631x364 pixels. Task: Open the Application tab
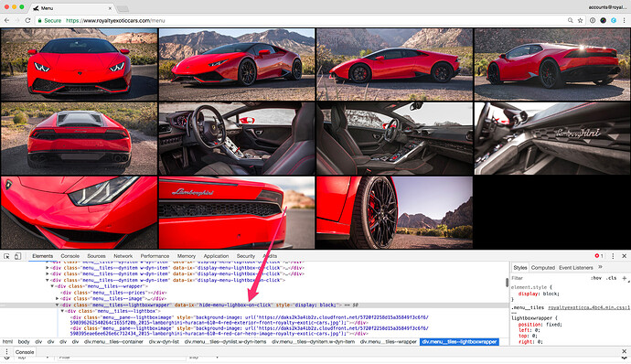coord(216,256)
